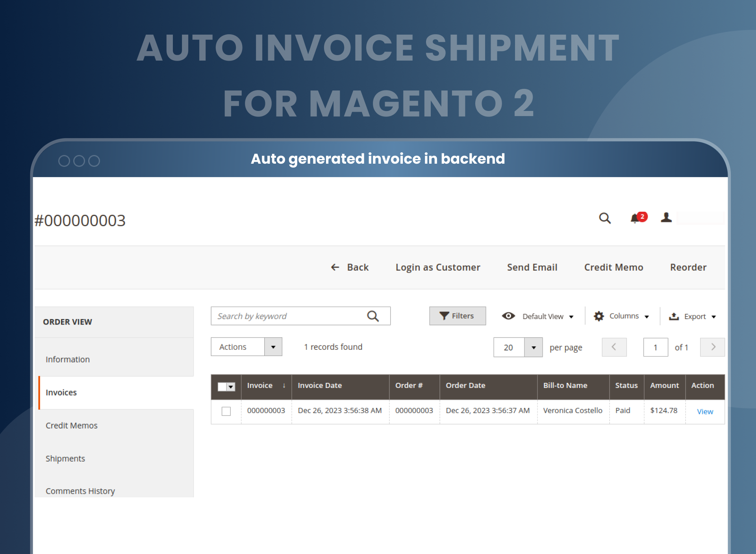
Task: Click the funnel icon on Filters
Action: (444, 316)
